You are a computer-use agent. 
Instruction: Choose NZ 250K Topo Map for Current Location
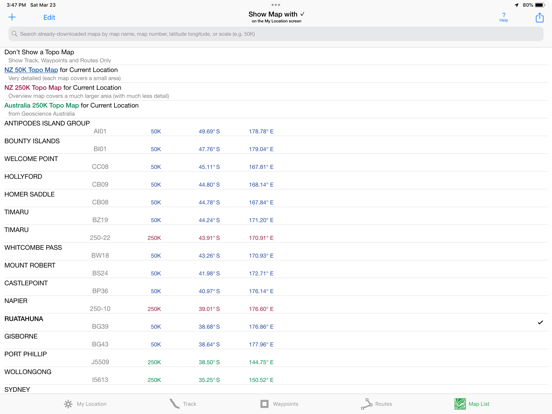pos(276,92)
